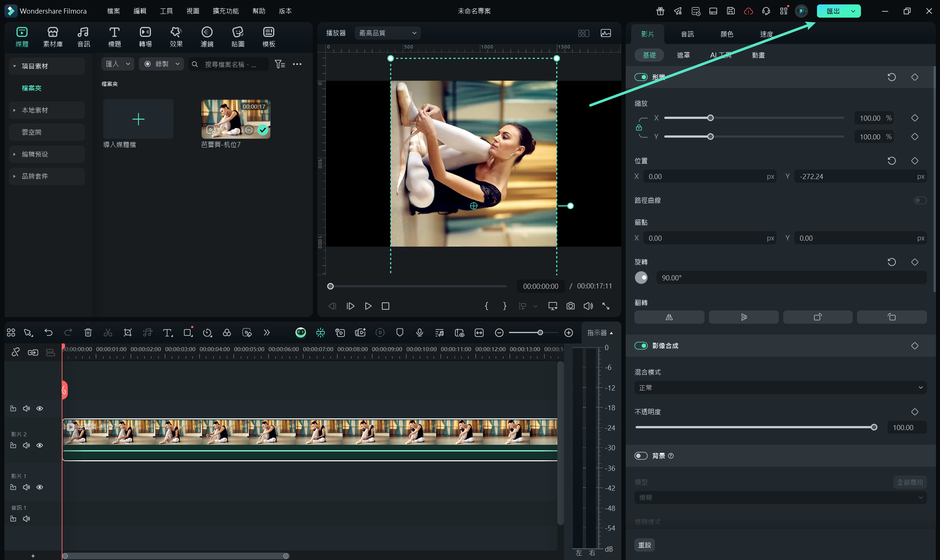Select the 芭蕾舞-机位7 media thumbnail
The width and height of the screenshot is (940, 560).
click(x=236, y=119)
